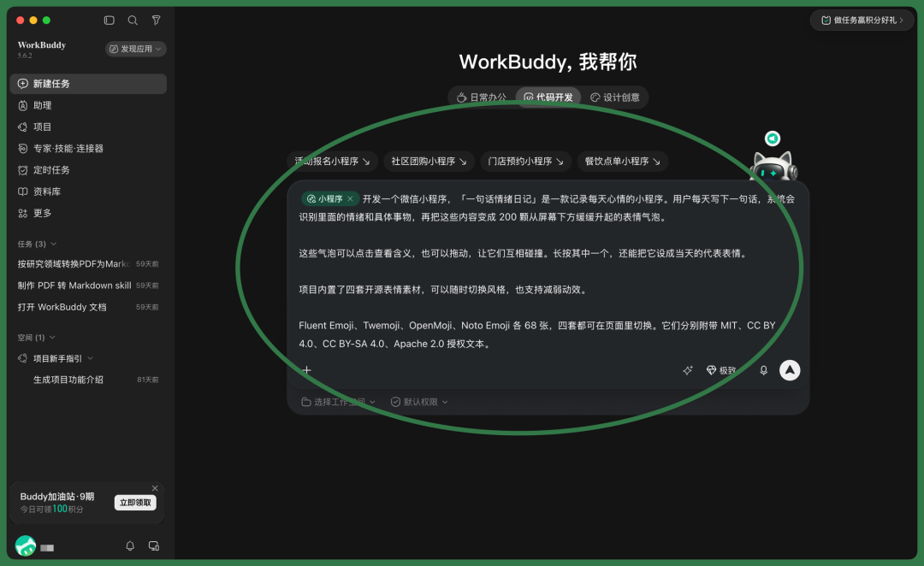The height and width of the screenshot is (566, 924).
Task: Select 新建任务 in sidebar
Action: click(x=88, y=84)
